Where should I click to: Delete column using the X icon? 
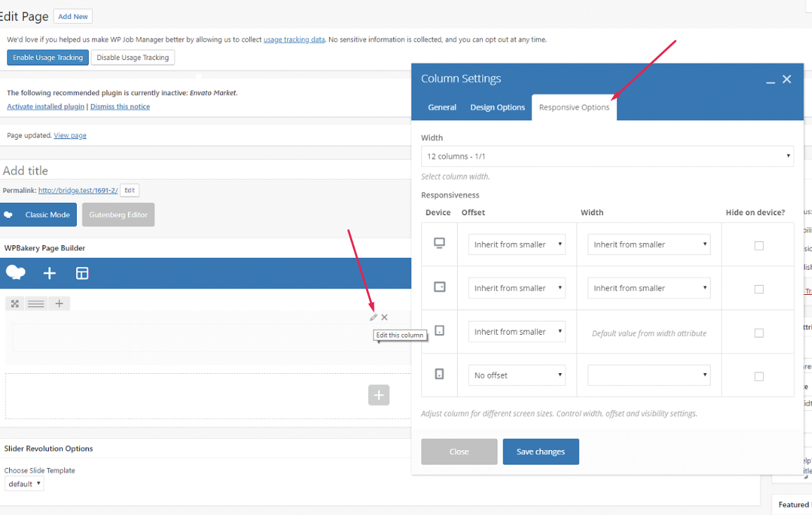(384, 317)
